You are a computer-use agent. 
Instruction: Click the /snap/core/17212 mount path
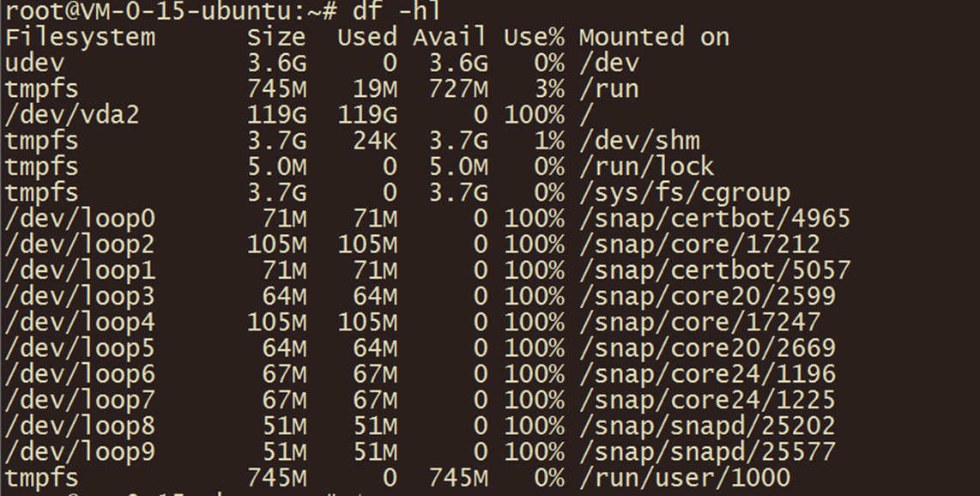pos(699,245)
